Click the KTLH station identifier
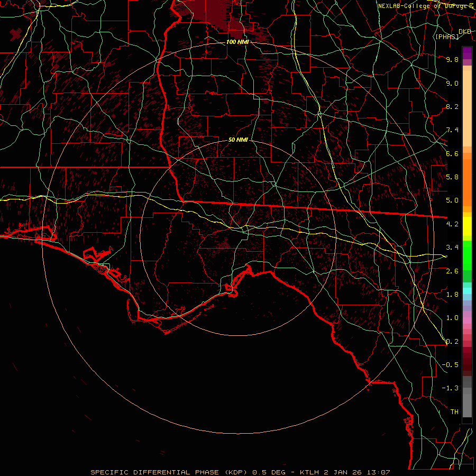Viewport: 476px width, 476px height. coord(310,472)
